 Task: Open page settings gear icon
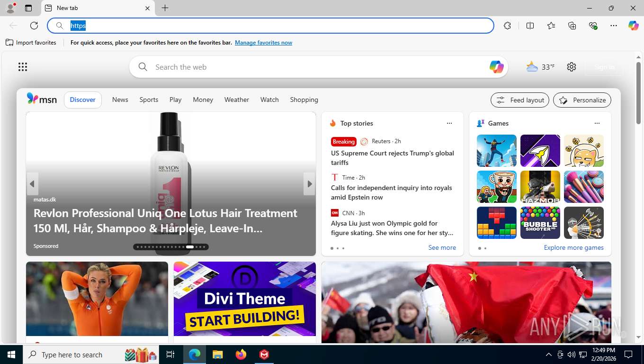572,67
